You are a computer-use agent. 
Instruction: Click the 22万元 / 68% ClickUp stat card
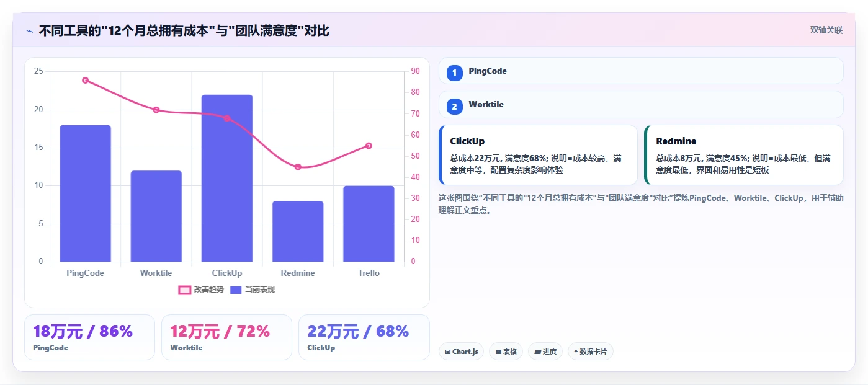[x=364, y=337]
